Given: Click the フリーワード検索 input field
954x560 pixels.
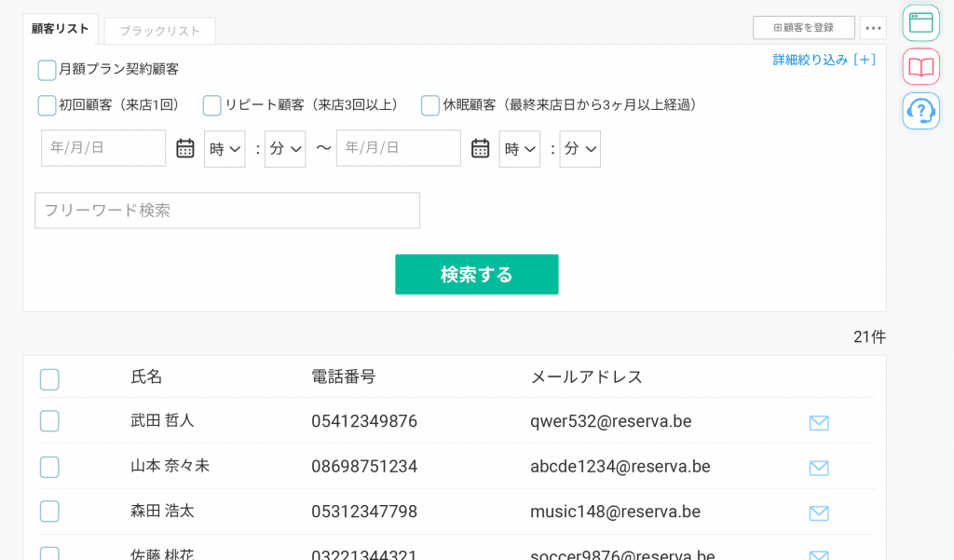Looking at the screenshot, I should [x=227, y=211].
